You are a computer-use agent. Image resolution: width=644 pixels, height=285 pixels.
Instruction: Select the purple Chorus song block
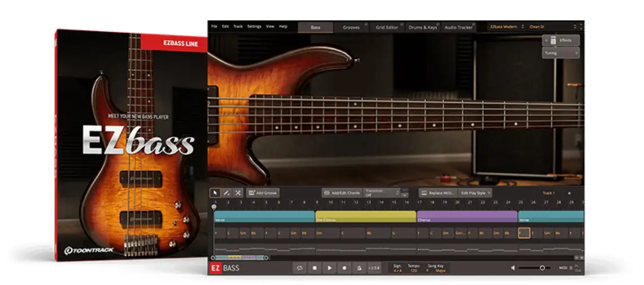[x=467, y=217]
